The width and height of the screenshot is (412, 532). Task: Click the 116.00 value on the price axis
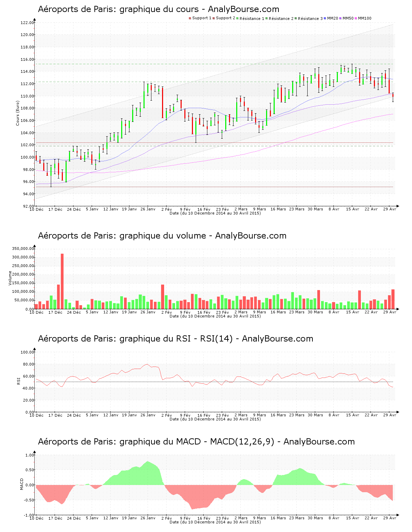pos(27,59)
